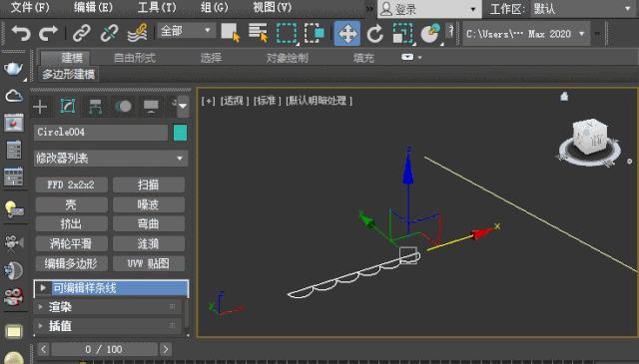This screenshot has width=639, height=364.
Task: Open the project path dropdown
Action: point(526,34)
